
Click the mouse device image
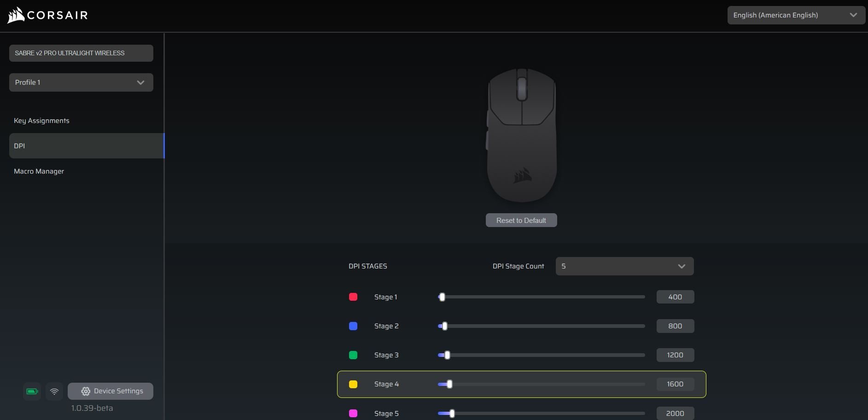[521, 135]
